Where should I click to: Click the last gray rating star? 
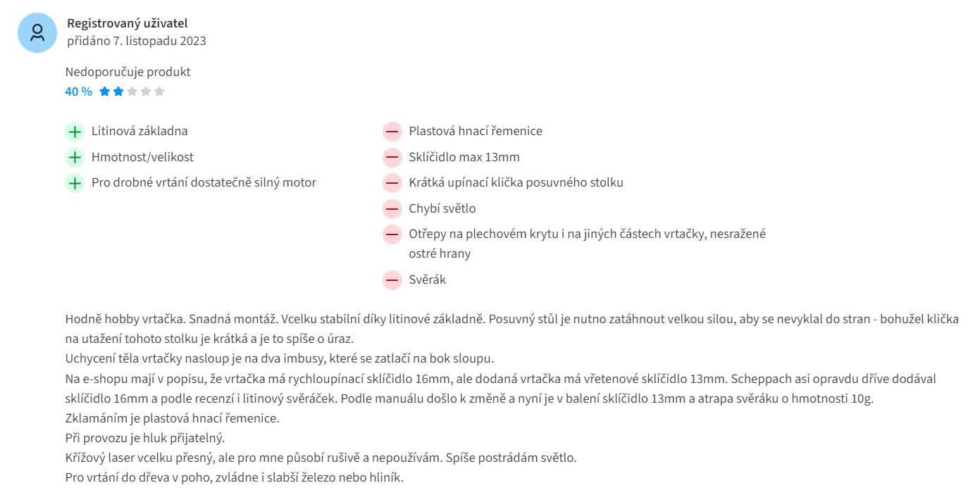tap(159, 92)
